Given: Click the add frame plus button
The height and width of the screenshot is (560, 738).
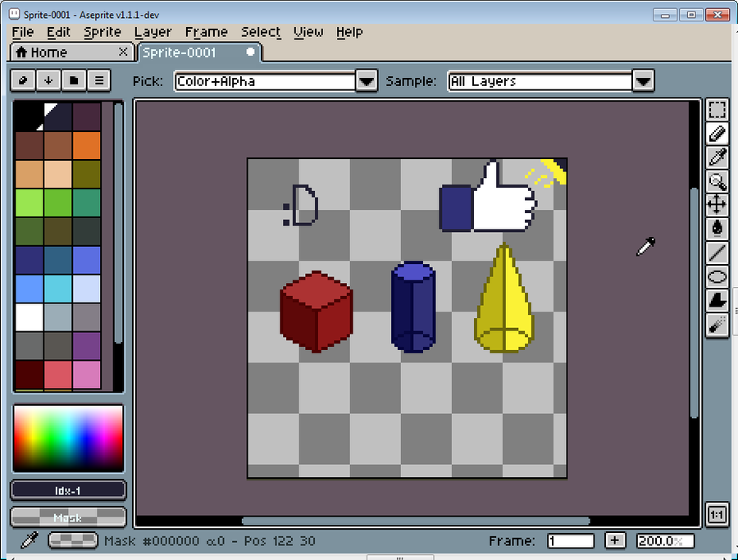Looking at the screenshot, I should (x=614, y=540).
